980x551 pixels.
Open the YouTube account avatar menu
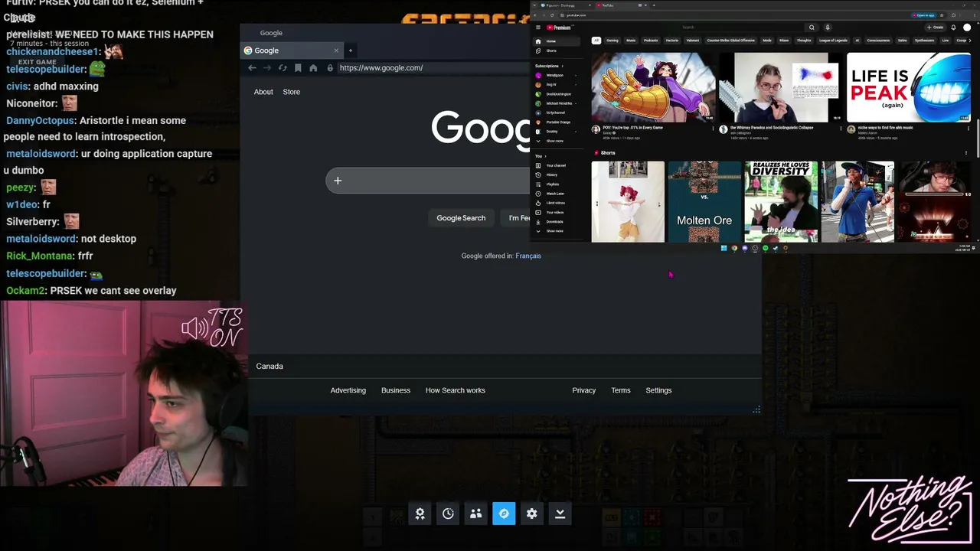tap(967, 28)
